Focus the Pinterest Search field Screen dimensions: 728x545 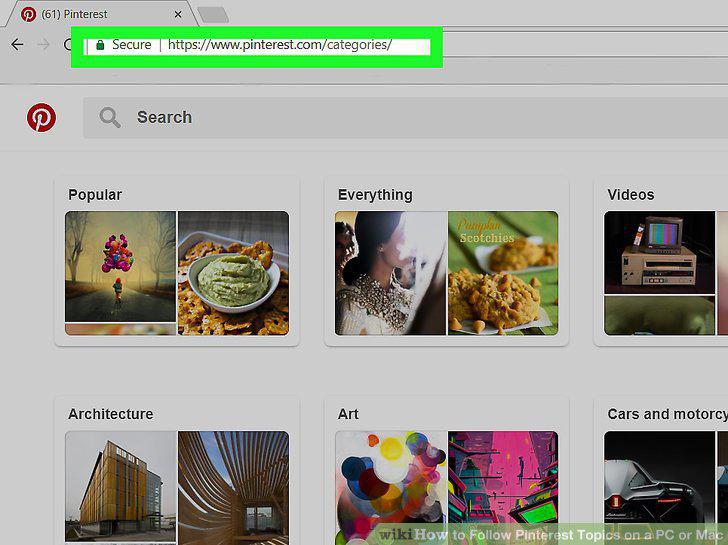pos(405,117)
